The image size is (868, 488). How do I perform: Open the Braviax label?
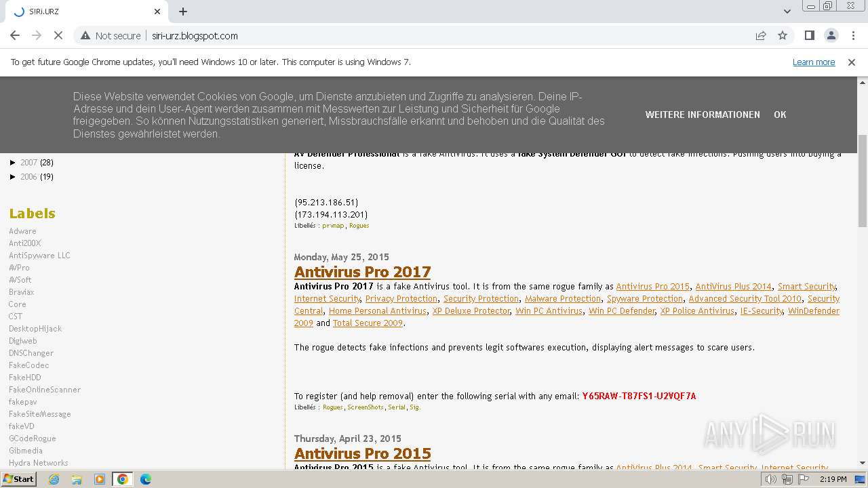[x=21, y=292]
